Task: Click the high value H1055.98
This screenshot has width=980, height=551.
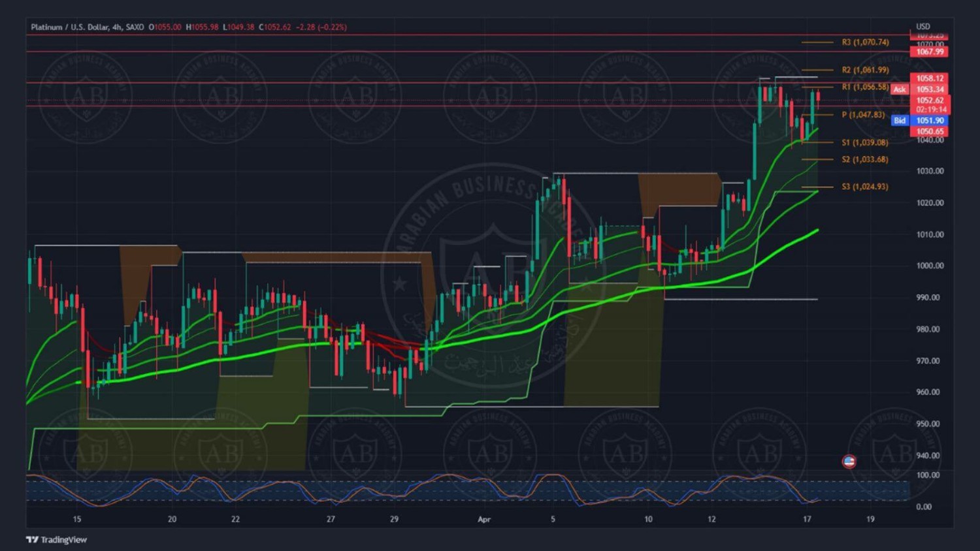Action: click(202, 27)
